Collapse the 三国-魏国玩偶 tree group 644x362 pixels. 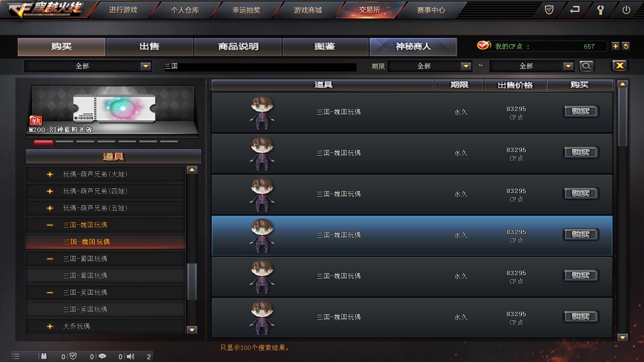point(50,225)
